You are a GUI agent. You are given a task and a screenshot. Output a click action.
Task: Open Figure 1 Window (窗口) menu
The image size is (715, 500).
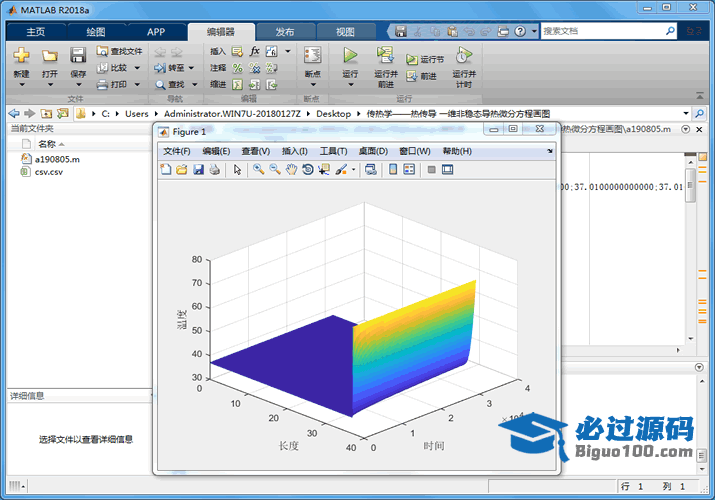point(414,151)
